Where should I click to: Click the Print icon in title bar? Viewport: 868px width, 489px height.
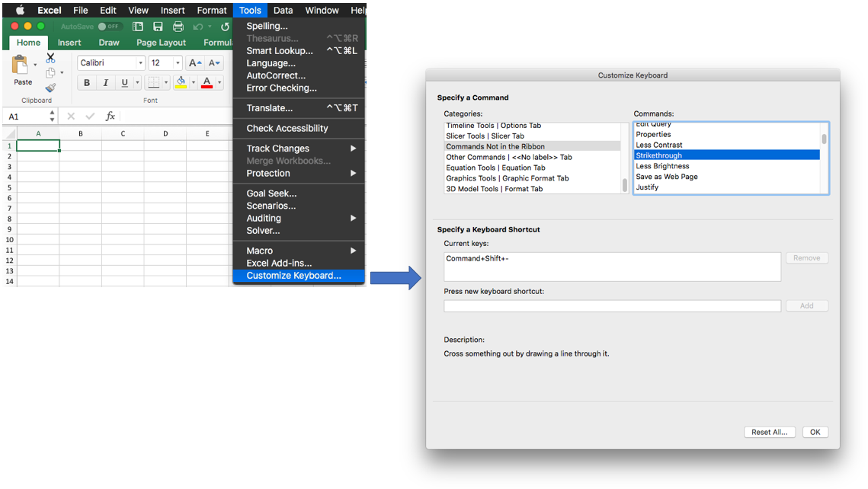[178, 27]
